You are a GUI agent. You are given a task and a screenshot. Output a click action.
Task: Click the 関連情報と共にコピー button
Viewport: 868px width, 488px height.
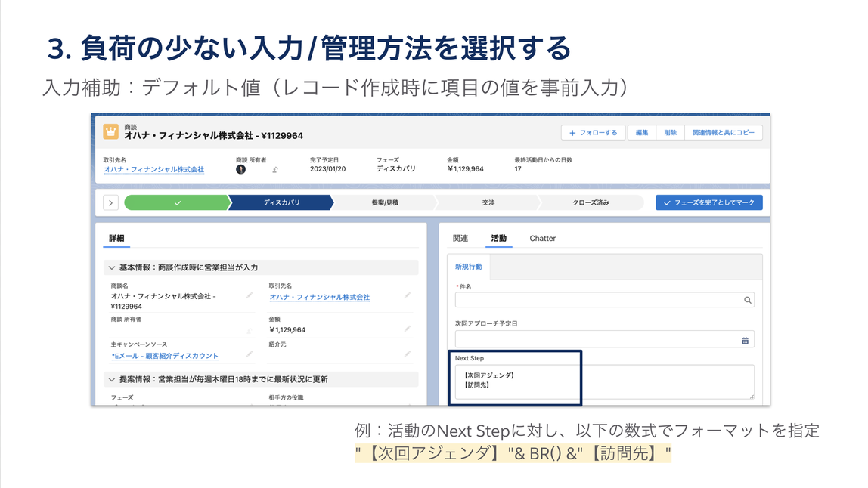[x=724, y=133]
